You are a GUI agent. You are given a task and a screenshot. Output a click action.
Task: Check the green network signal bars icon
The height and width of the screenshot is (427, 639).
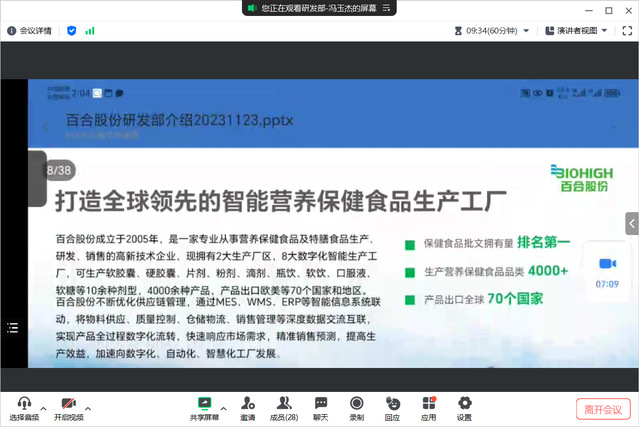90,31
